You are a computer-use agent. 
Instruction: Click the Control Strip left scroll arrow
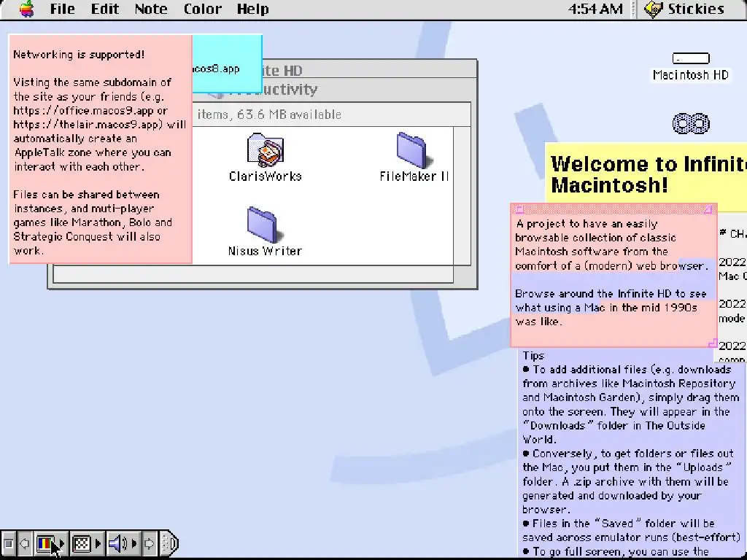24,543
